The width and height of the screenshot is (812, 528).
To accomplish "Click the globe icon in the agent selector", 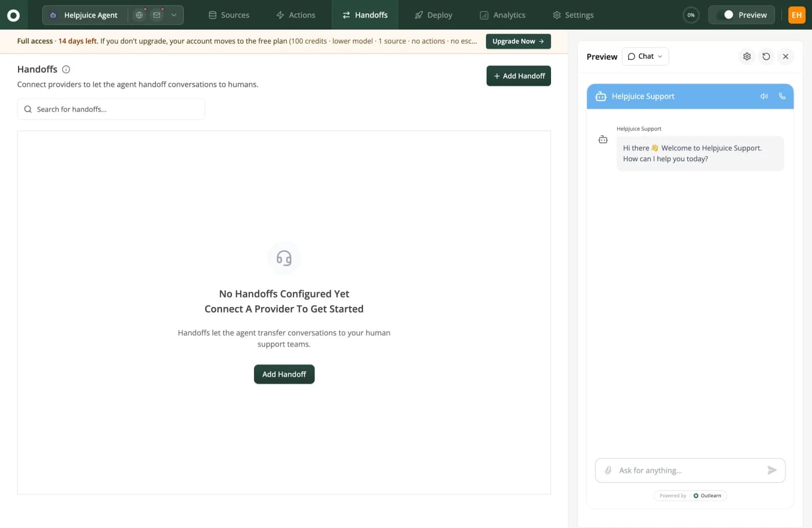I will point(139,15).
